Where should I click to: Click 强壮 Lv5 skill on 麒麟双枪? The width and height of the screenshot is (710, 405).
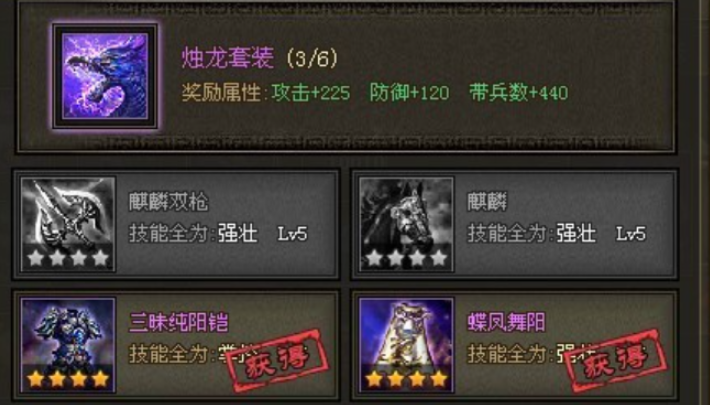click(263, 234)
